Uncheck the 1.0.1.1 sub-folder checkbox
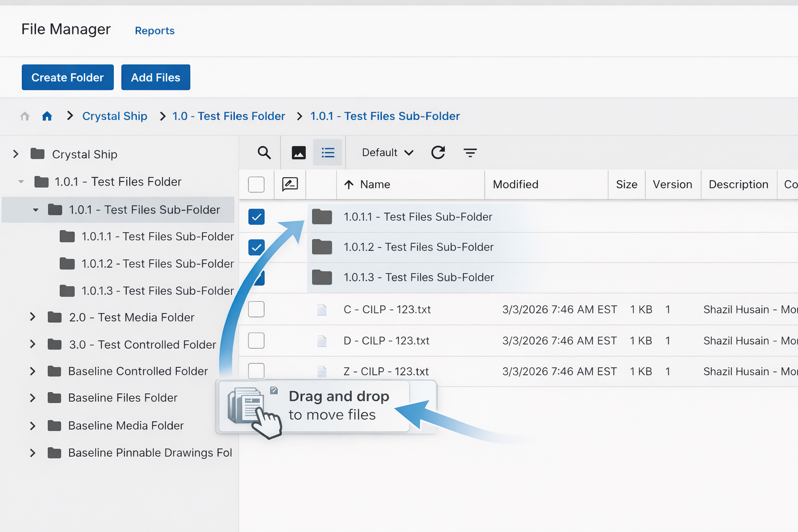This screenshot has height=532, width=798. 257,217
